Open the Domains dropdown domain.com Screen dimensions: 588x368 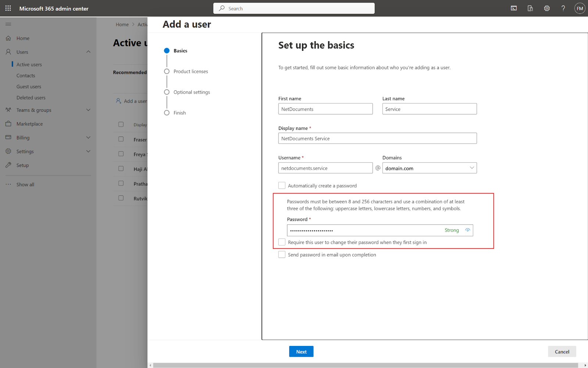[x=429, y=168]
